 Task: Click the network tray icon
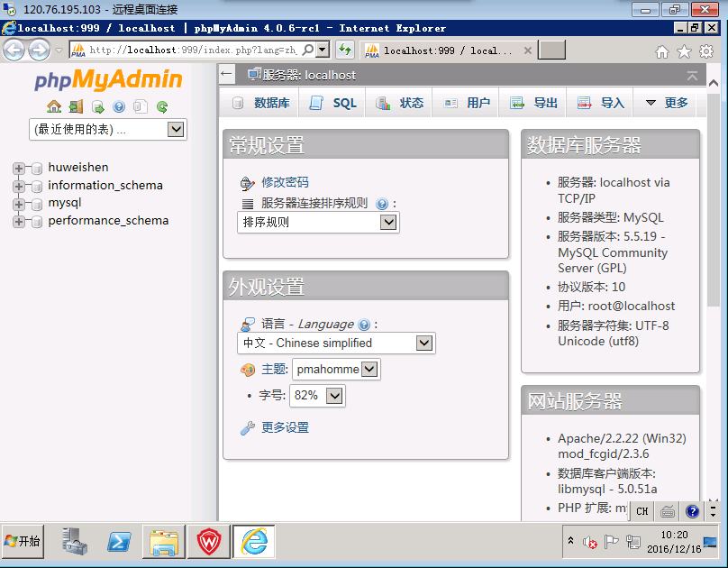[632, 542]
